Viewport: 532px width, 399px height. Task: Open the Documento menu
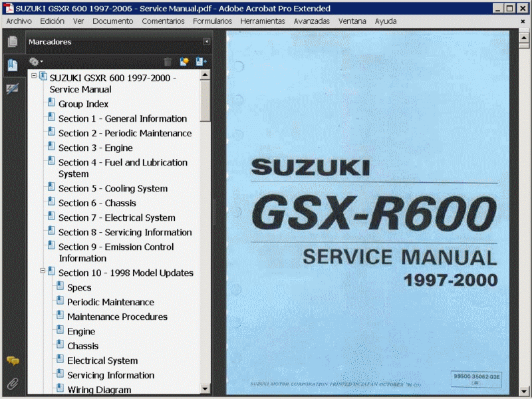112,21
